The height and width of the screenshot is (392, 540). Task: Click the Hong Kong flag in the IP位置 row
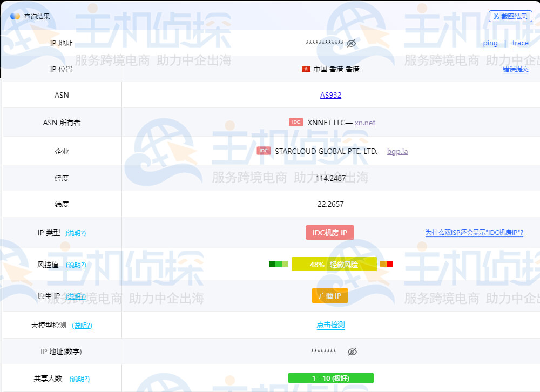click(x=305, y=69)
